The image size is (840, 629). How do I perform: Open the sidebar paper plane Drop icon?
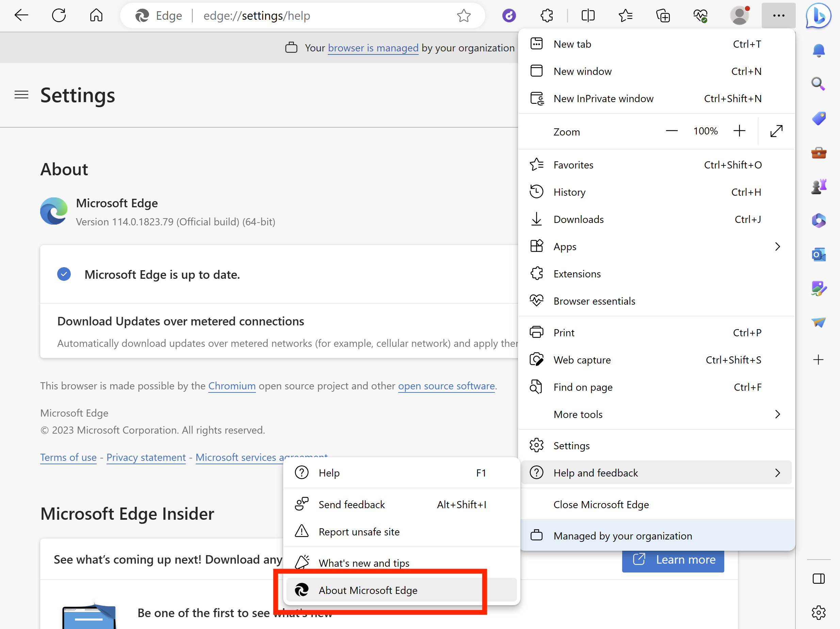pyautogui.click(x=818, y=322)
